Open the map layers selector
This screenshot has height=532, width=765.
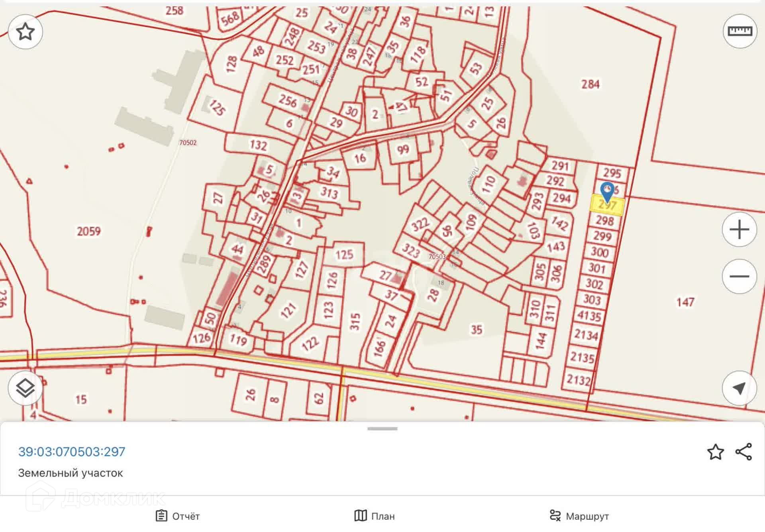[25, 388]
